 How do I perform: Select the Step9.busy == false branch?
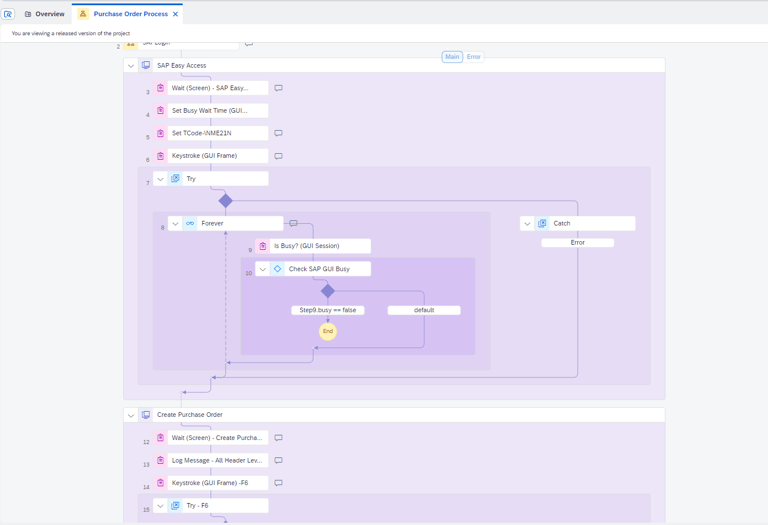tap(328, 310)
